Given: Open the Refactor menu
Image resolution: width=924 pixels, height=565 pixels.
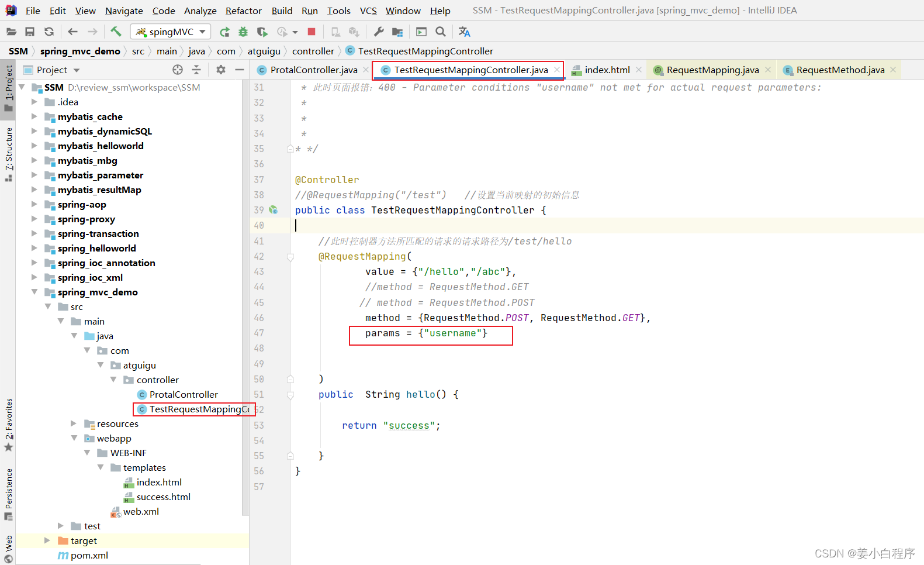Looking at the screenshot, I should click(243, 11).
